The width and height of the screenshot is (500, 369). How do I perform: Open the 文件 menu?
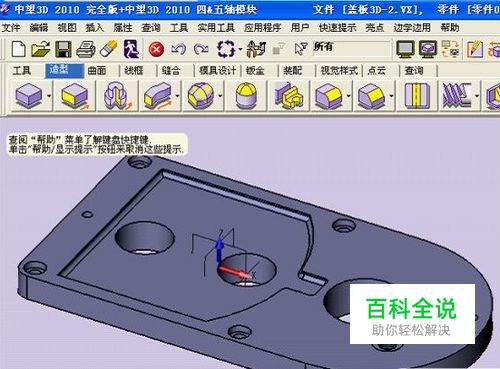(11, 28)
